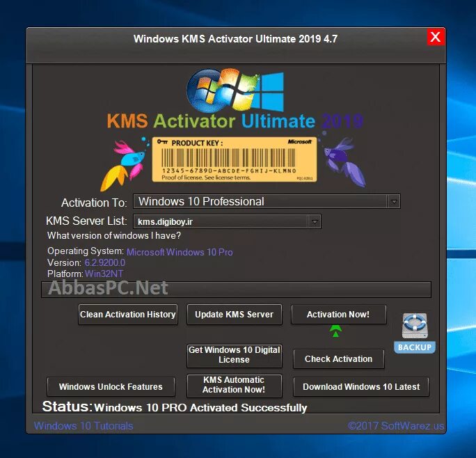Click the version value 6.2.9200.0
Image resolution: width=476 pixels, height=458 pixels.
pos(104,262)
